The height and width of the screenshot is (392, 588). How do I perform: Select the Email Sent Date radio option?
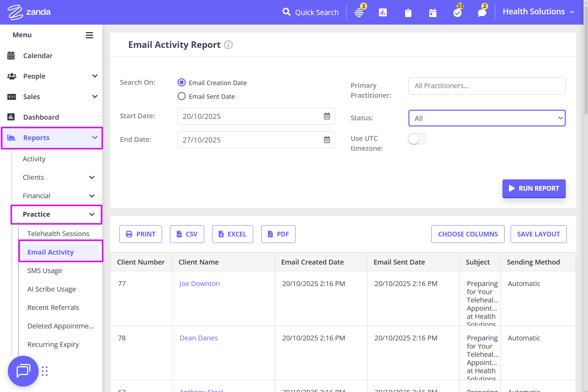coord(182,96)
